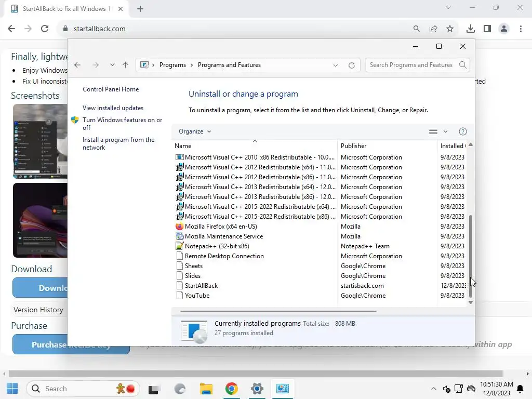532x399 pixels.
Task: Click Chrome's zoom magnifier icon in address bar
Action: 416,29
